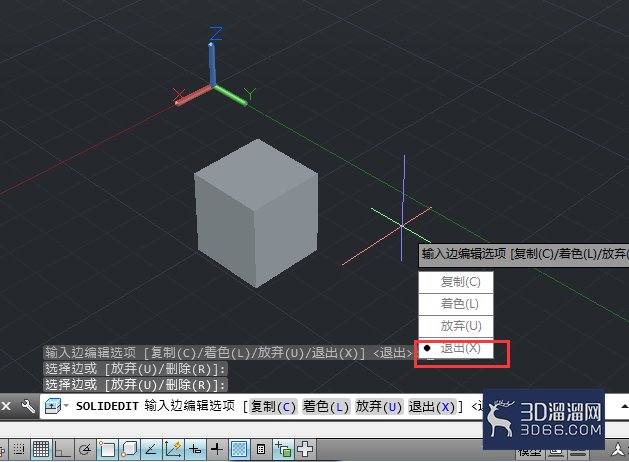Click the gray 3D cube solid
This screenshot has height=462, width=629.
(x=256, y=213)
